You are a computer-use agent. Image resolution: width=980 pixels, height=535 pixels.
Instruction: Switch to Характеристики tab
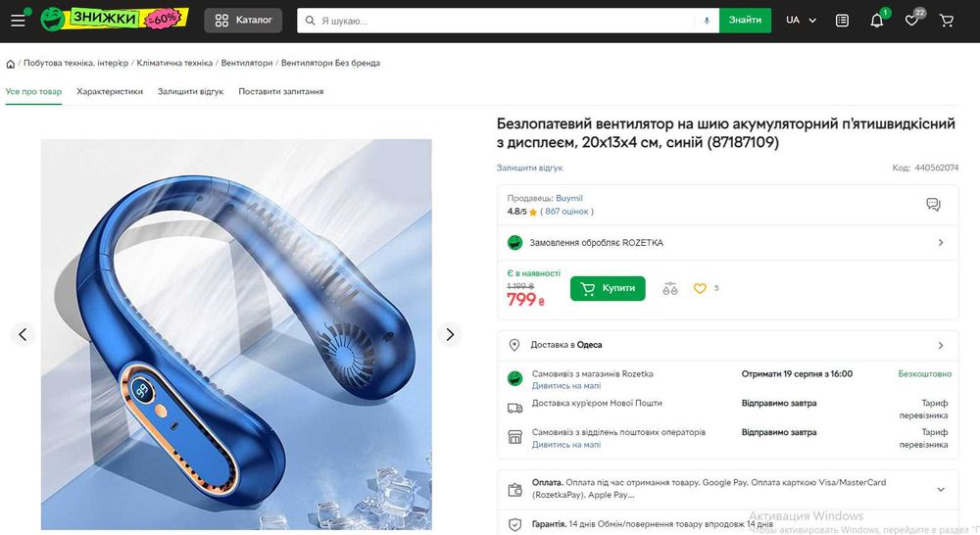pos(110,91)
